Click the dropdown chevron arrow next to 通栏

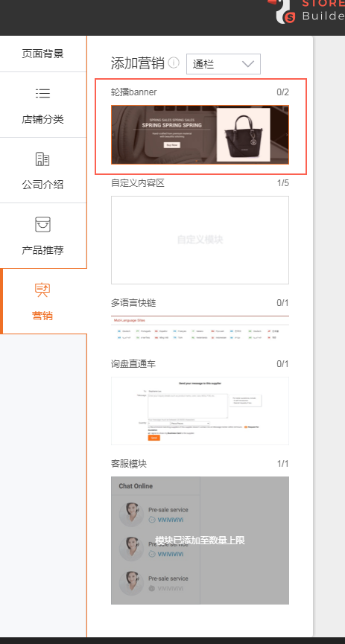pos(248,64)
